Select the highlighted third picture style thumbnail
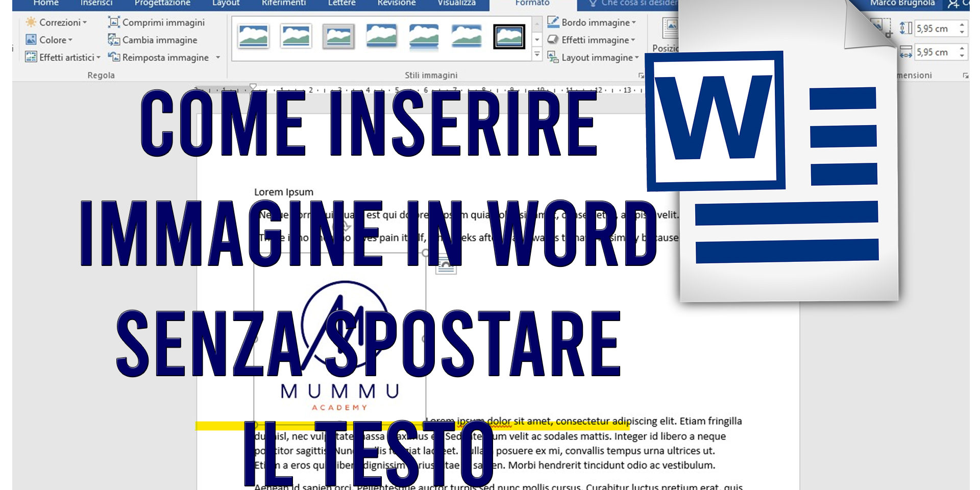This screenshot has height=490, width=980. 338,37
